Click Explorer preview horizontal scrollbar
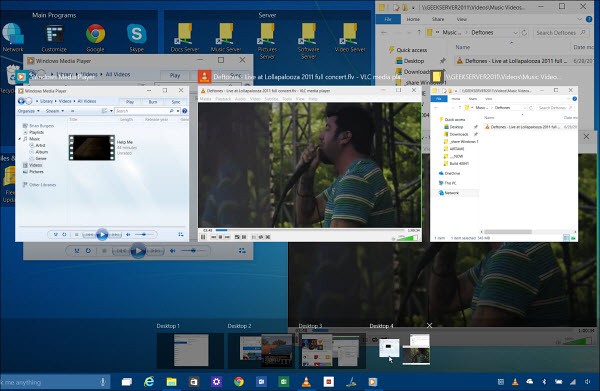 [507, 232]
